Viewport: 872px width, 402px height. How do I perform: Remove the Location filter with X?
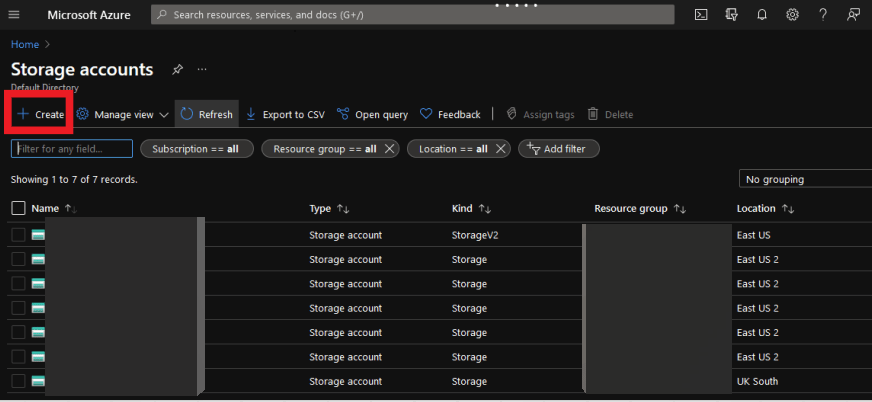click(501, 149)
